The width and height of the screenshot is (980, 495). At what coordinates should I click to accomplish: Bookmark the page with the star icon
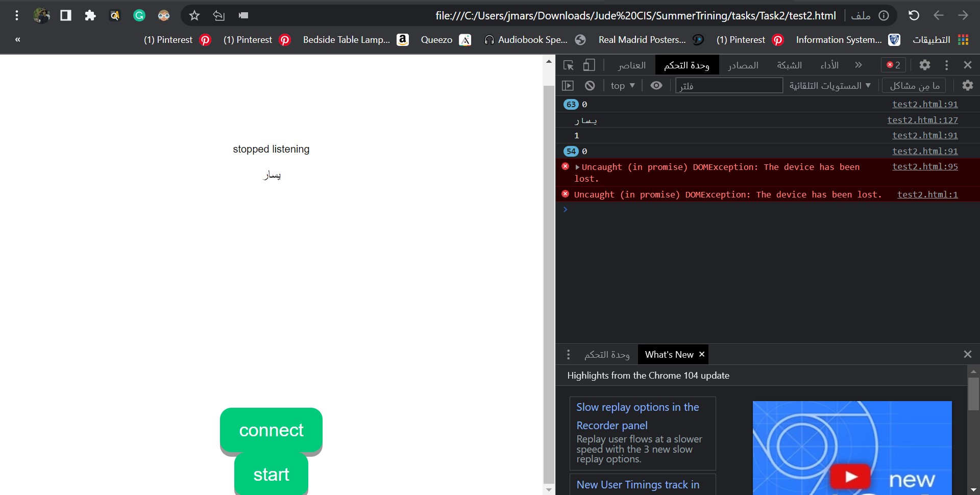coord(194,16)
